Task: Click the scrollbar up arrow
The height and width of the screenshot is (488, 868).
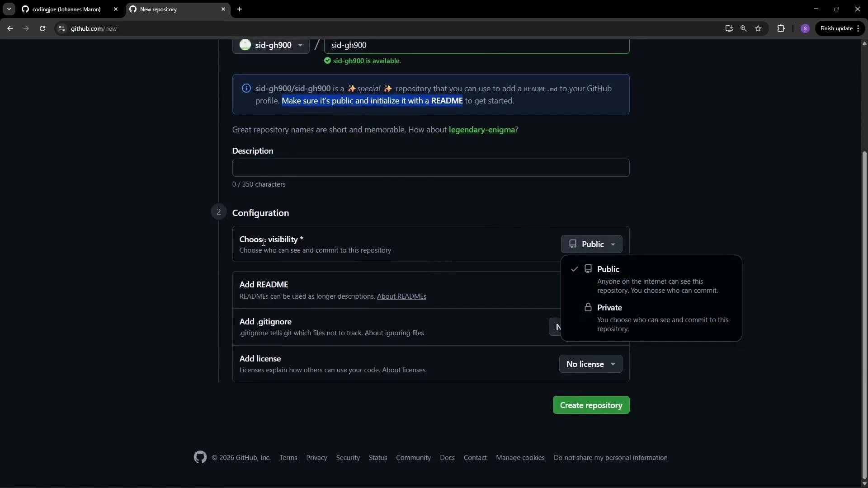Action: 864,43
